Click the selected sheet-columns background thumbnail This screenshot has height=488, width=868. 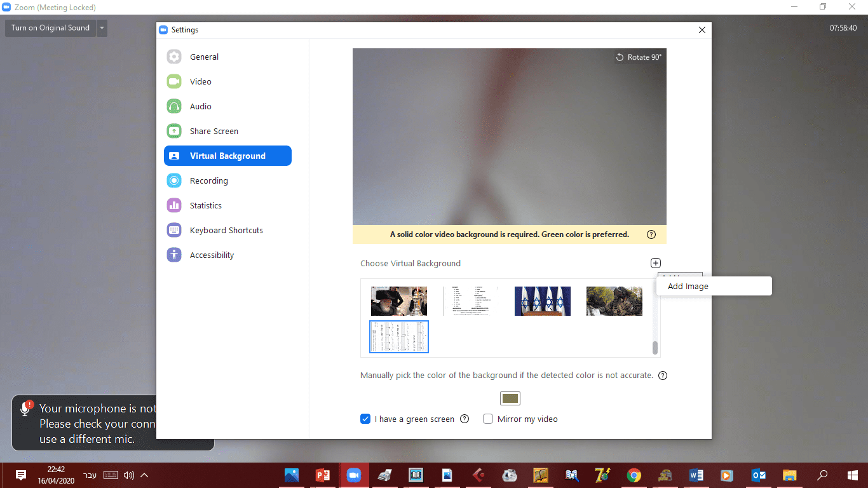(399, 337)
